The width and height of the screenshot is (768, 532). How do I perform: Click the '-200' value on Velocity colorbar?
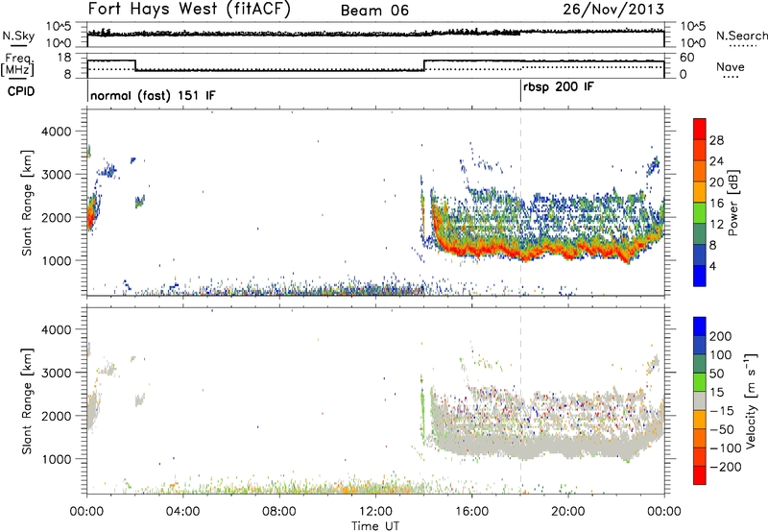coord(726,467)
